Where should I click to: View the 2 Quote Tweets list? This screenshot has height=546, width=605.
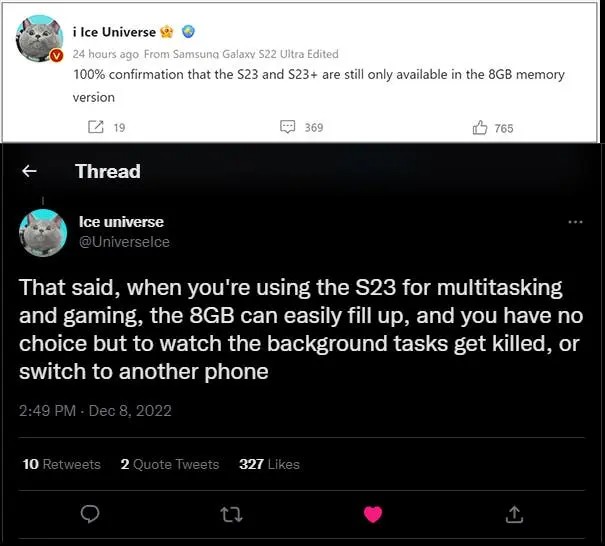(169, 464)
